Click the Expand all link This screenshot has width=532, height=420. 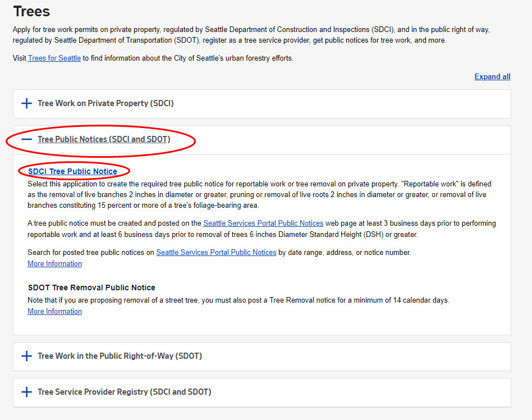pos(492,76)
